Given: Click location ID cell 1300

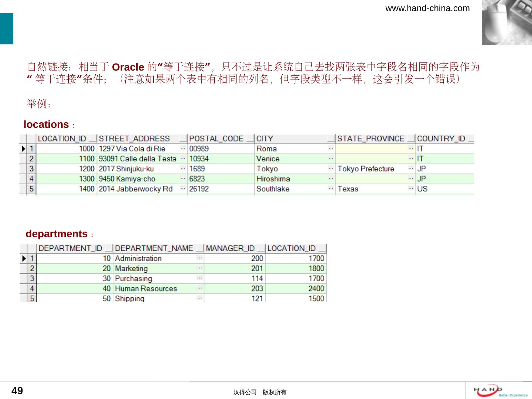Looking at the screenshot, I should [66, 178].
